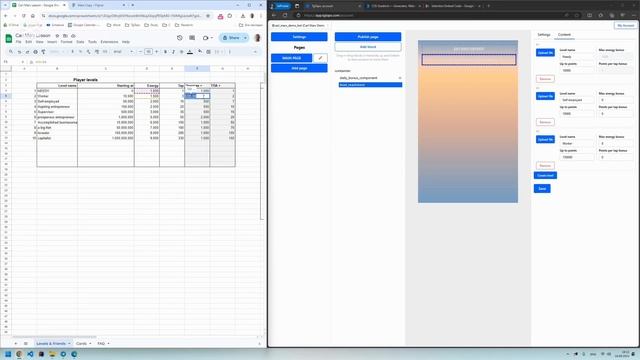Click the Undo icon in Sheets toolbar
This screenshot has width=640, height=360.
point(19,52)
